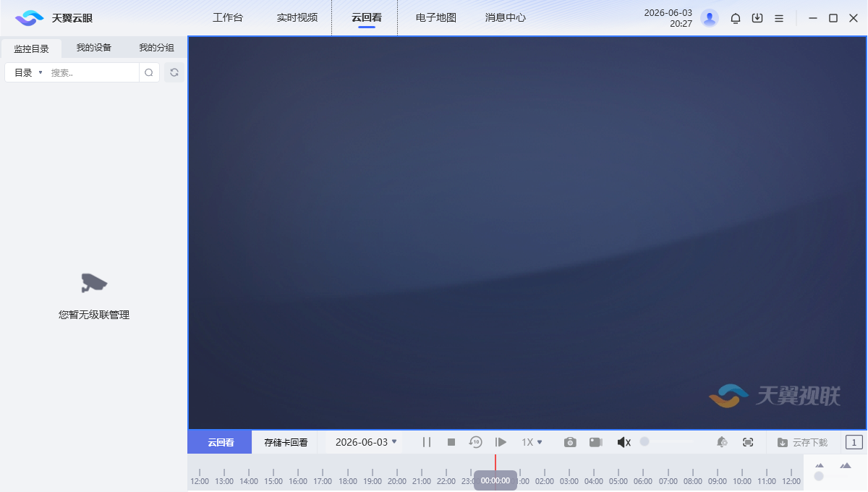Stop the video playback
The width and height of the screenshot is (868, 492).
[x=451, y=442]
